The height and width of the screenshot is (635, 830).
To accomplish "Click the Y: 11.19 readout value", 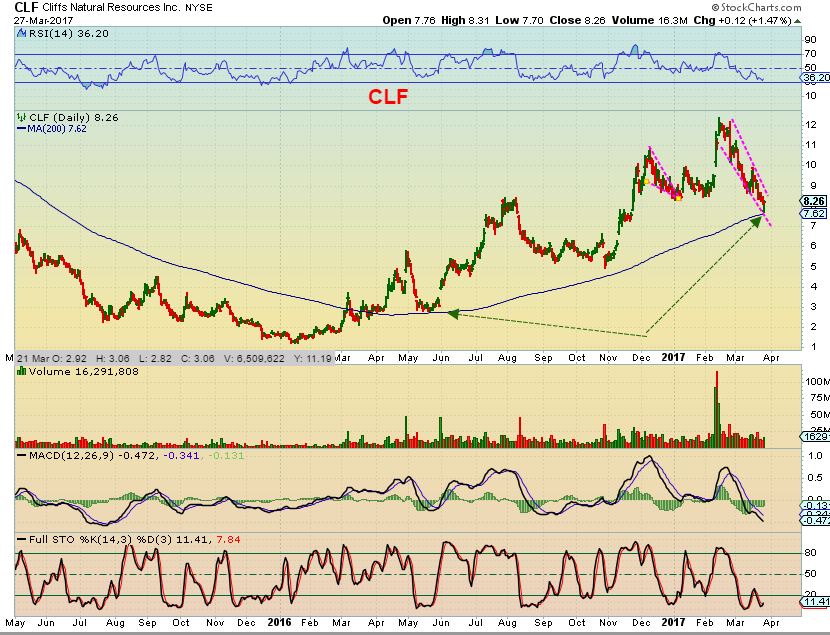I will point(313,358).
